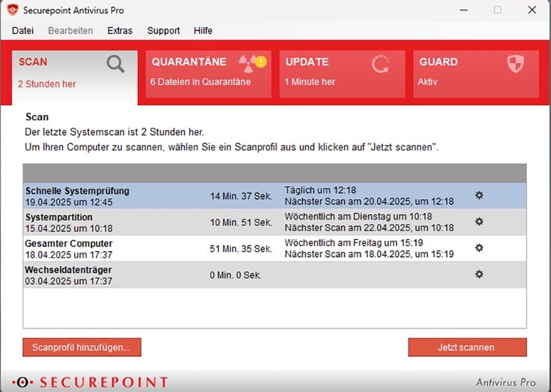Switch to the Update tab
This screenshot has height=392, width=551.
click(342, 74)
